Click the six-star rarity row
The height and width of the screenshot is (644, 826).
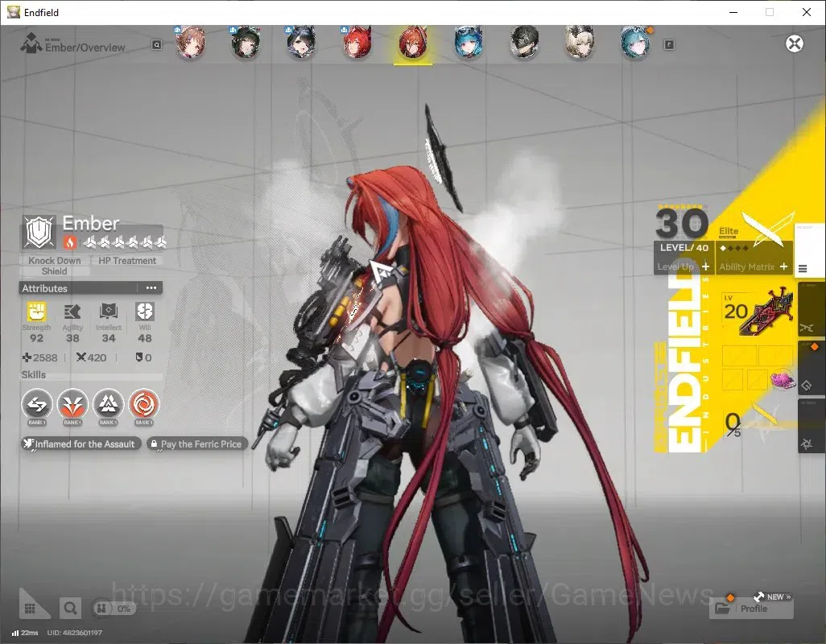point(126,242)
